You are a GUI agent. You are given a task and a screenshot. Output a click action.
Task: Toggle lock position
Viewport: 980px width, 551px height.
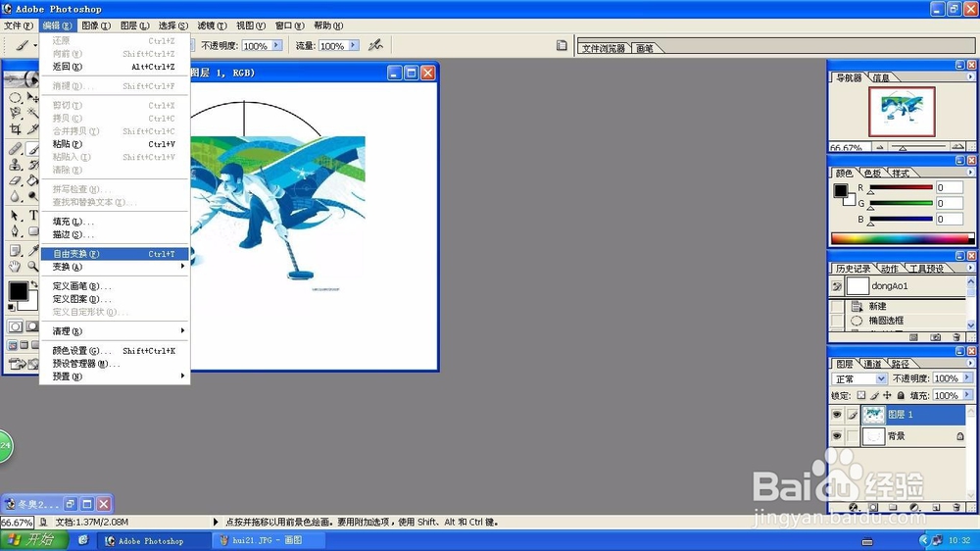tap(887, 395)
